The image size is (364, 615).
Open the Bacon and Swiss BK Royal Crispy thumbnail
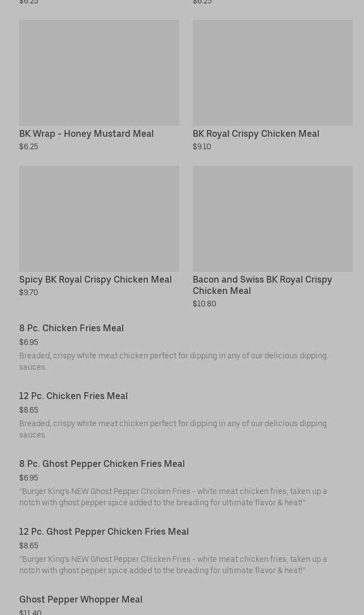click(x=272, y=219)
